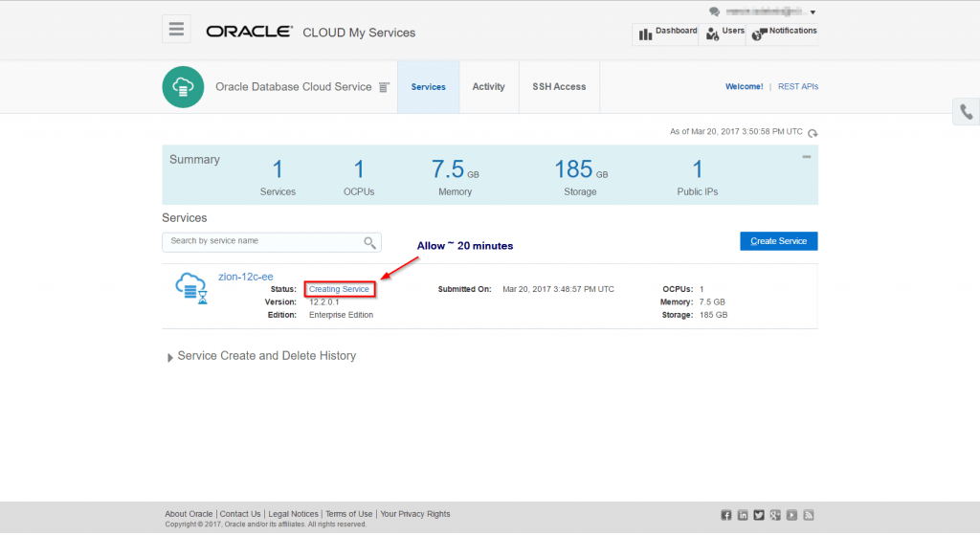
Task: Open the About Oracle footer link
Action: 189,514
